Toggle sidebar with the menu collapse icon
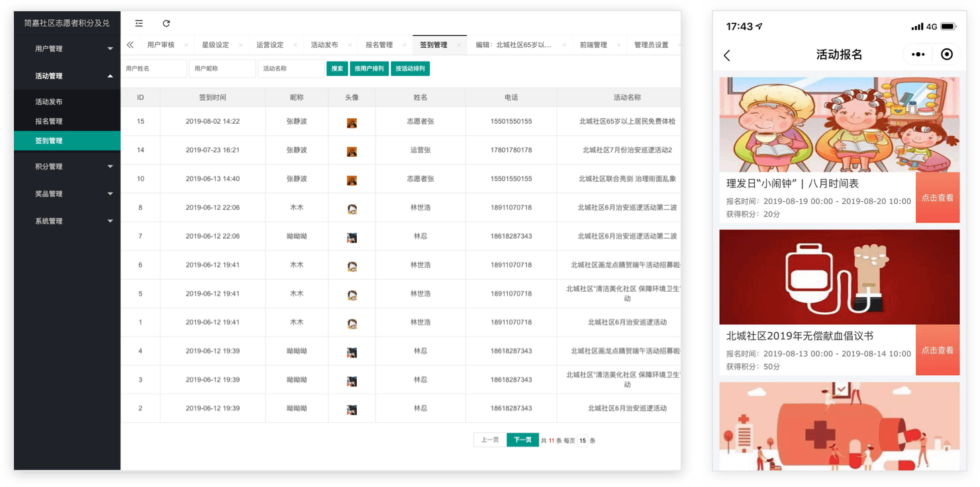The height and width of the screenshot is (487, 980). click(x=139, y=23)
